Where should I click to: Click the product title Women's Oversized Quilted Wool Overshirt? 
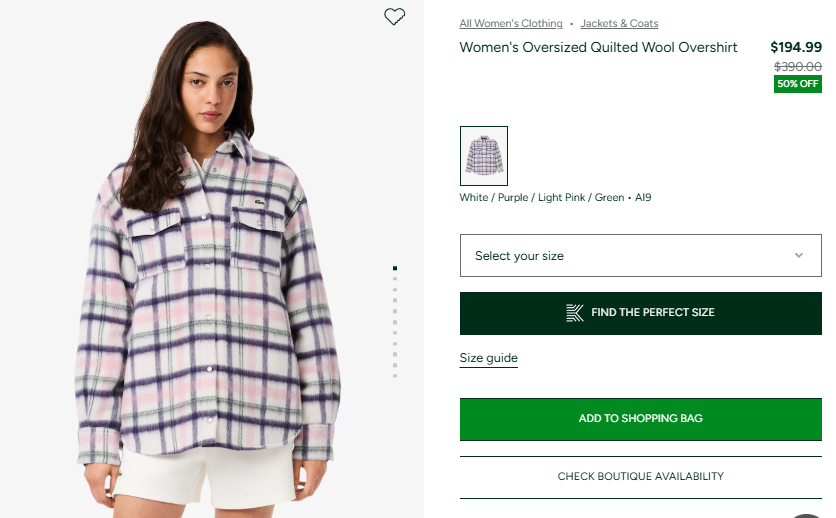598,47
